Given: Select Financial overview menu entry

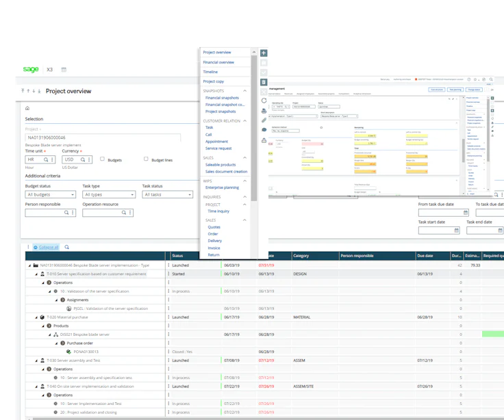Looking at the screenshot, I should 218,62.
